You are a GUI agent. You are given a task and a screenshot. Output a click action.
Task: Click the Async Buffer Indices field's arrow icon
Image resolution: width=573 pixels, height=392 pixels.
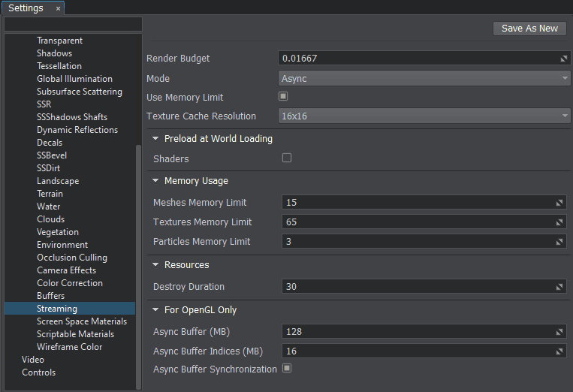pos(559,351)
